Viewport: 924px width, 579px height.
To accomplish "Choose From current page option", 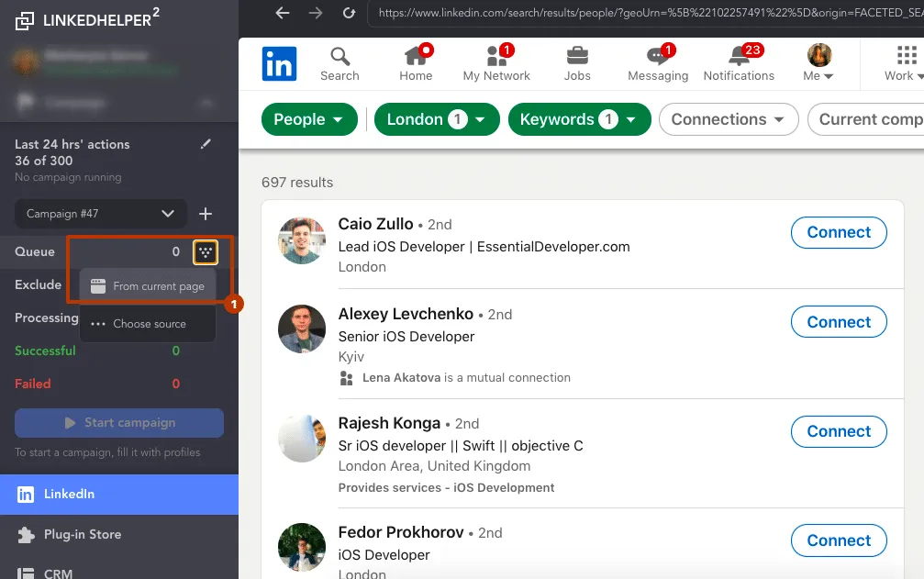I will [148, 286].
